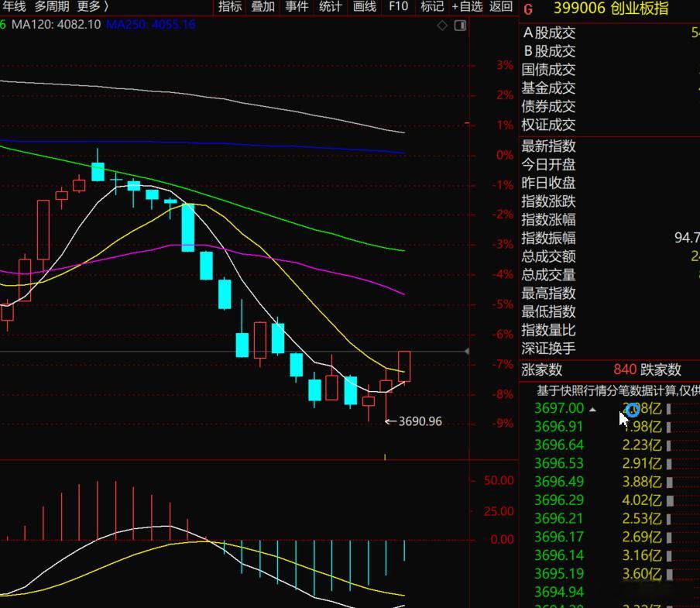Screen dimensions: 700x608
Task: Click the 国债成交 row
Action: (609, 70)
